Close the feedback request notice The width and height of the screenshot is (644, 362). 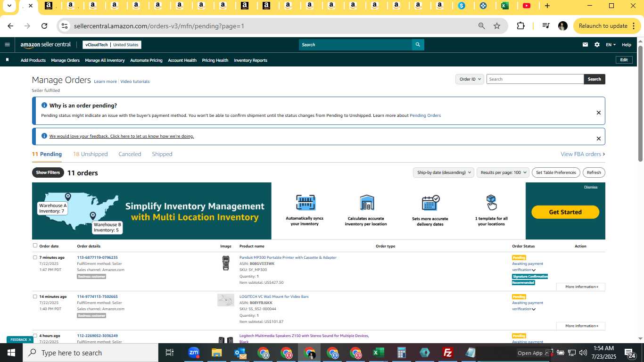point(598,139)
